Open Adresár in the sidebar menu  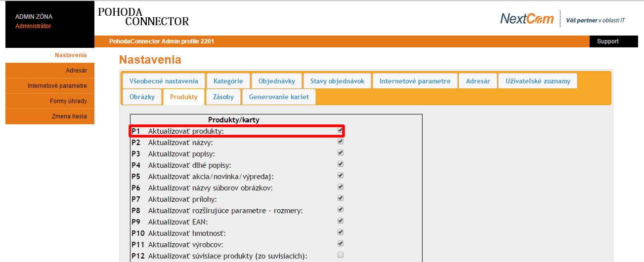(50, 71)
